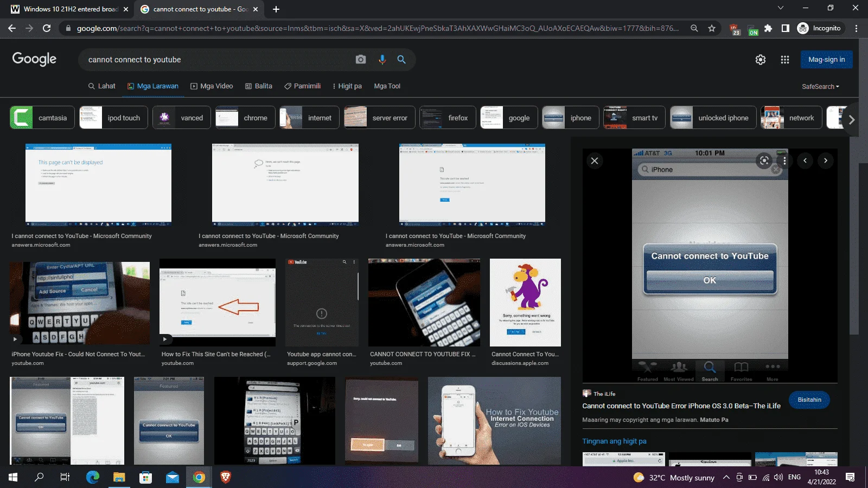The height and width of the screenshot is (488, 868).
Task: Open Windows taskbar search
Action: [x=39, y=477]
